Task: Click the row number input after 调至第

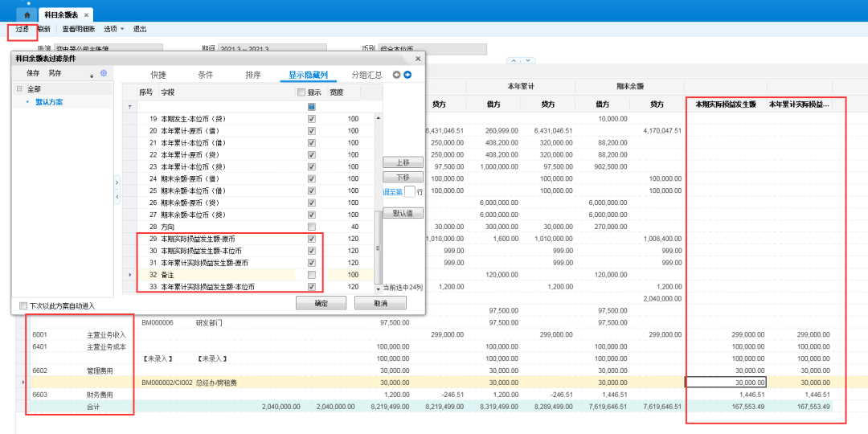Action: (410, 191)
